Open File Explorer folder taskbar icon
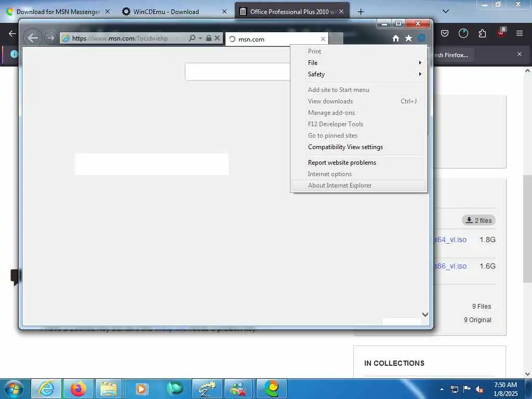532x399 pixels. click(109, 389)
